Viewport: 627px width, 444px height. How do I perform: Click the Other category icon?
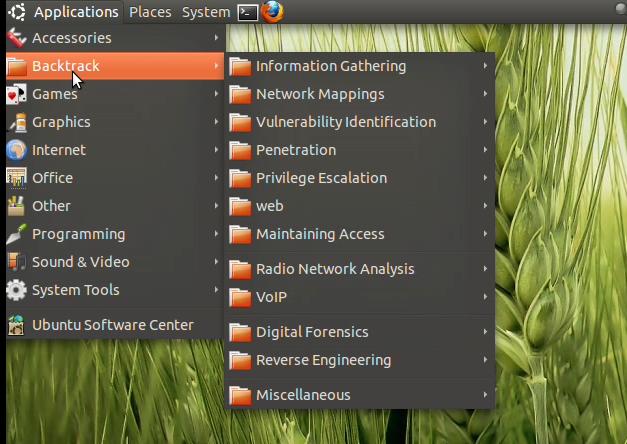point(16,206)
